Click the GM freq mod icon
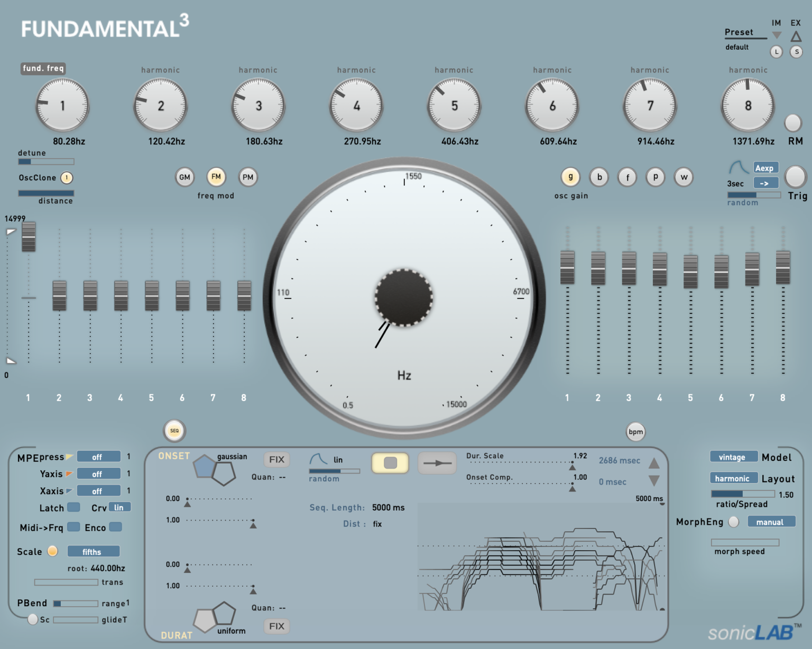812x649 pixels. pos(184,177)
